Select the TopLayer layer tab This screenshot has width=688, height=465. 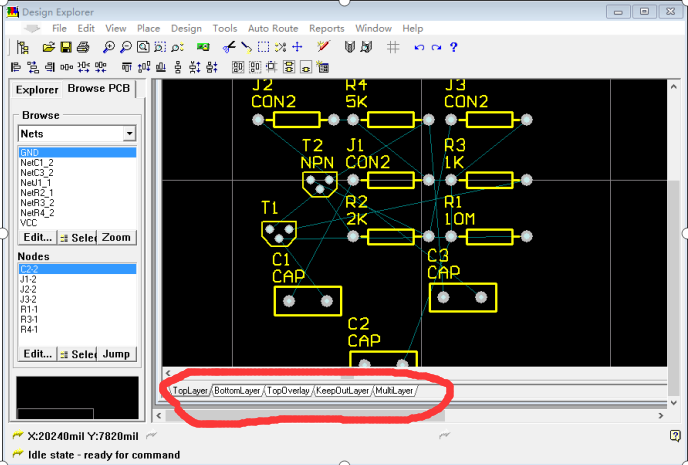(x=190, y=390)
